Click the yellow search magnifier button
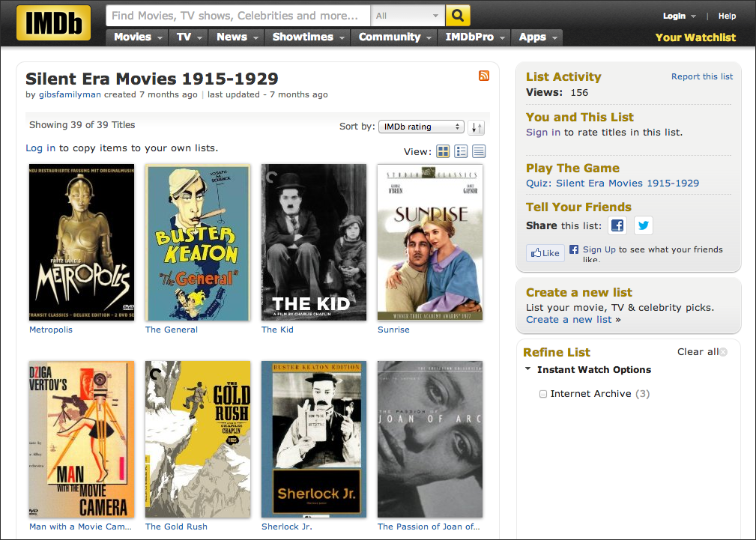The height and width of the screenshot is (540, 756). 457,16
